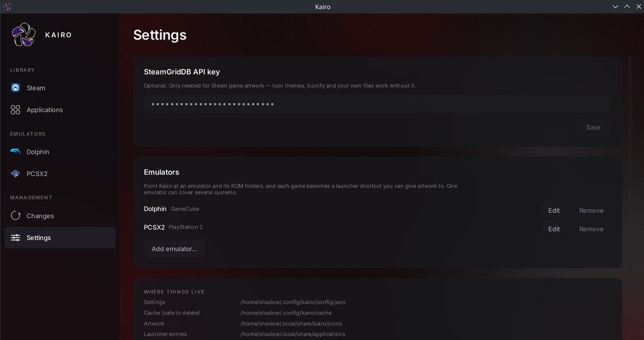
Task: Click the PCSX2 name in emulator list
Action: pos(154,227)
